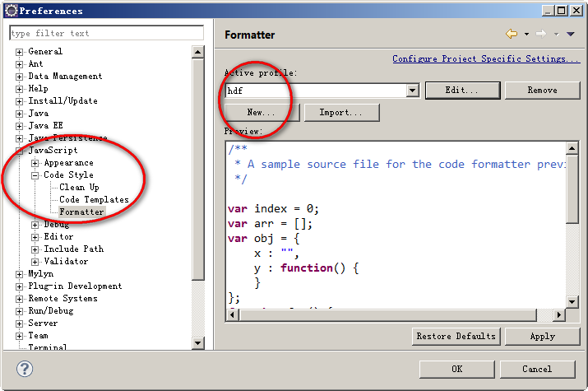588x391 pixels.
Task: Click the help question mark icon
Action: point(25,369)
